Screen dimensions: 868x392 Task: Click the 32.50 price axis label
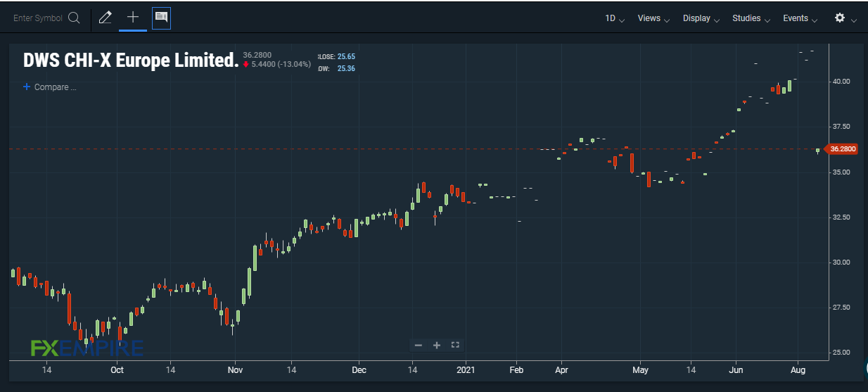coord(841,217)
